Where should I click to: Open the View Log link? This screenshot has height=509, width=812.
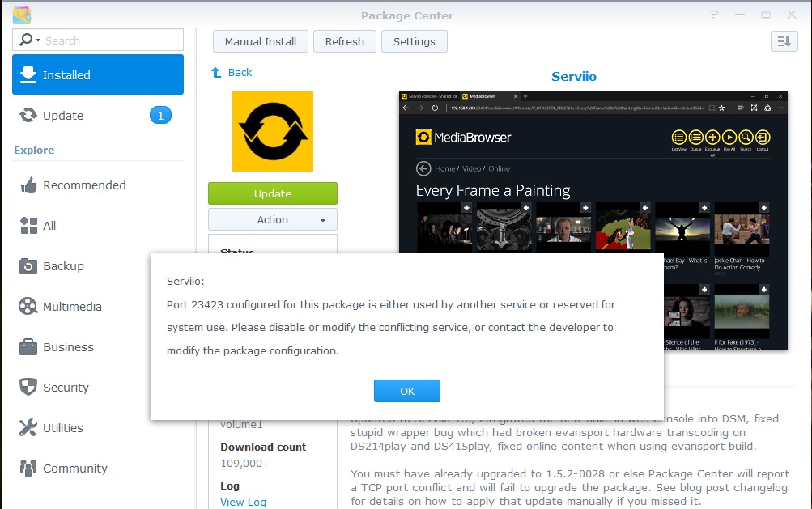(244, 502)
